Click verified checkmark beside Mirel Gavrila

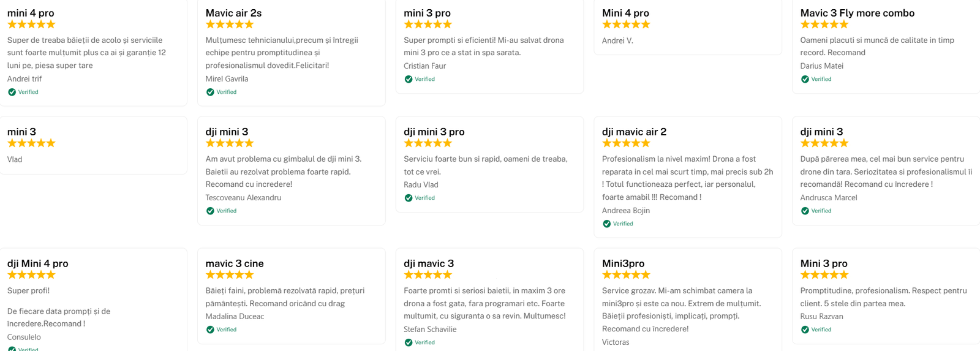tap(210, 92)
